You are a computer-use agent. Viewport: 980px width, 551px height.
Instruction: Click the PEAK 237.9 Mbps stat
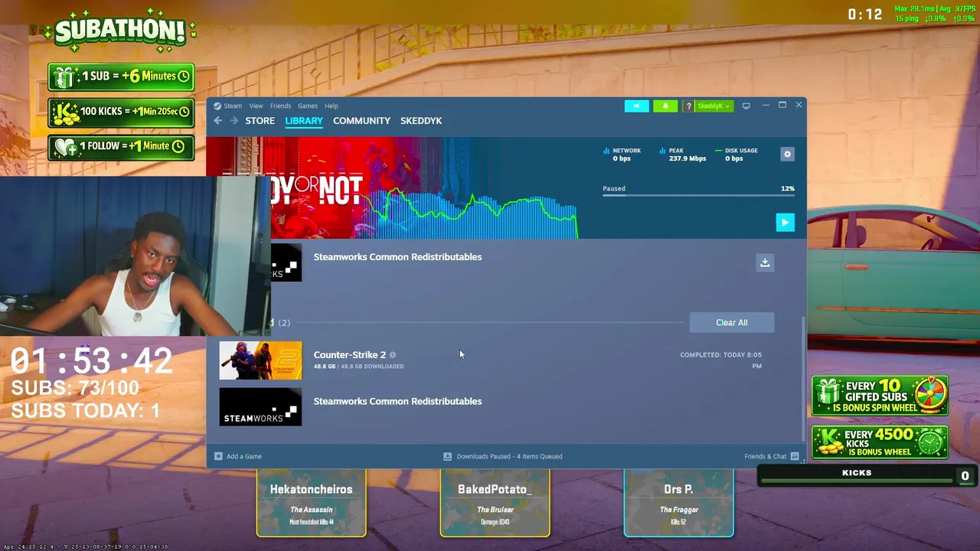click(x=682, y=155)
